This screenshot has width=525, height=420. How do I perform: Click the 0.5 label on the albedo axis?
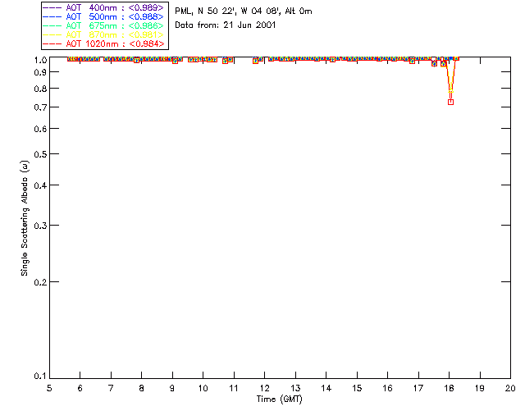[40, 154]
